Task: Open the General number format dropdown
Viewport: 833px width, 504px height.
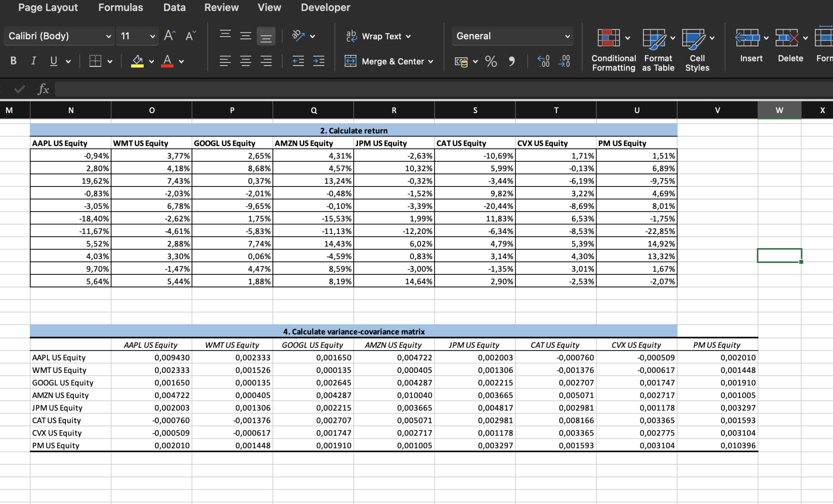Action: click(x=512, y=36)
